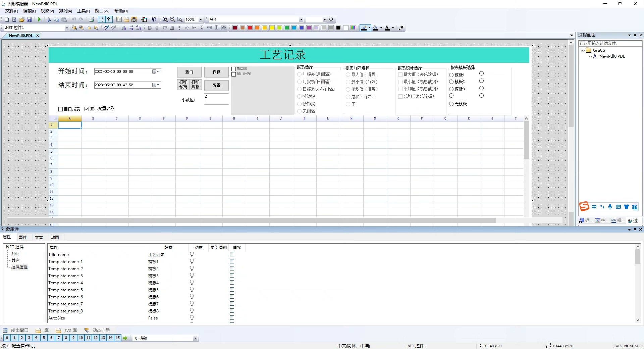This screenshot has height=349, width=644.
Task: Enable the 自由报表 checkbox
Action: click(x=60, y=109)
